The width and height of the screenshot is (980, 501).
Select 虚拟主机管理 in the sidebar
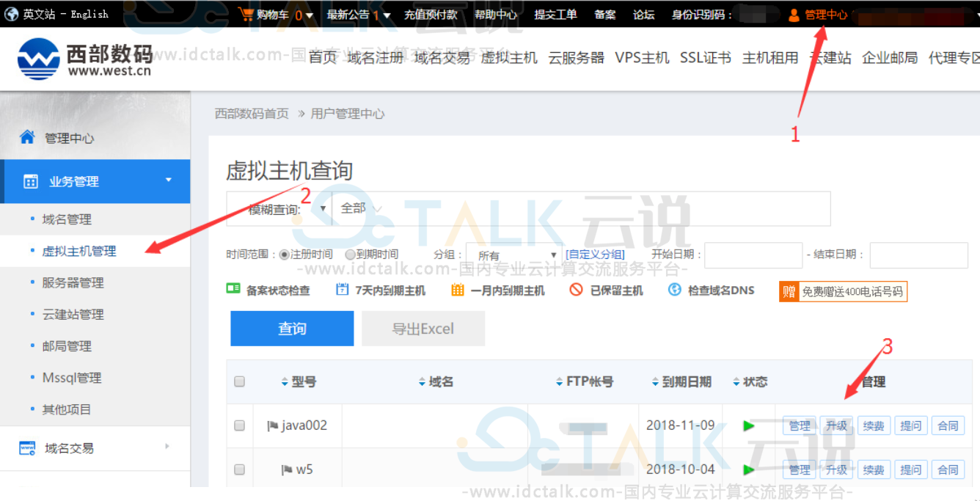point(79,251)
